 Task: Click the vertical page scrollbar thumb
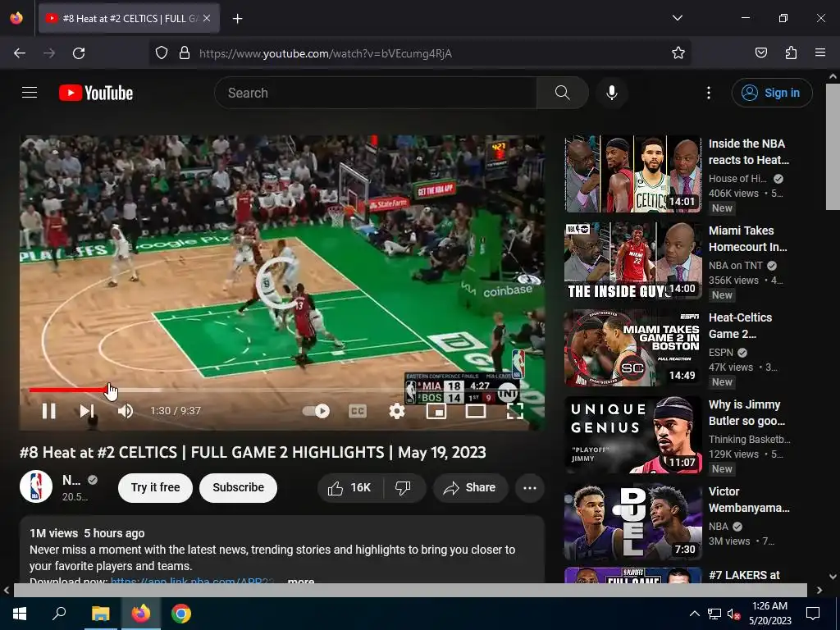(x=833, y=147)
